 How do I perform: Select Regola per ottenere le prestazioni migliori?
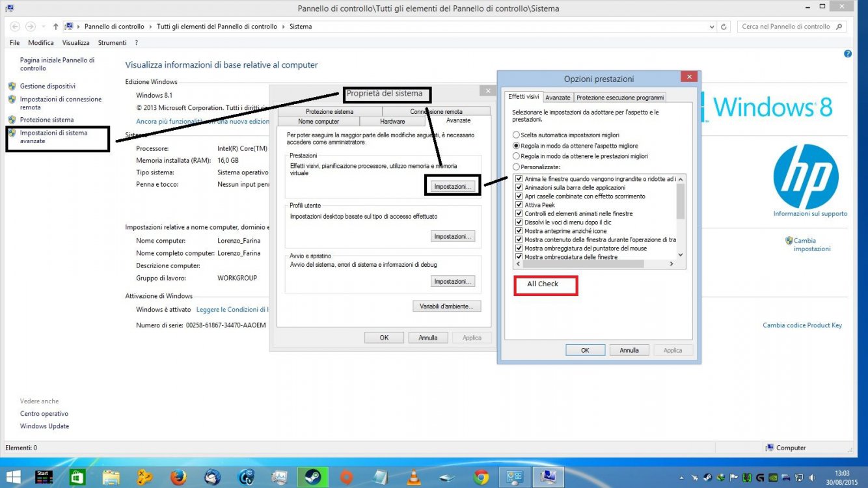click(517, 156)
